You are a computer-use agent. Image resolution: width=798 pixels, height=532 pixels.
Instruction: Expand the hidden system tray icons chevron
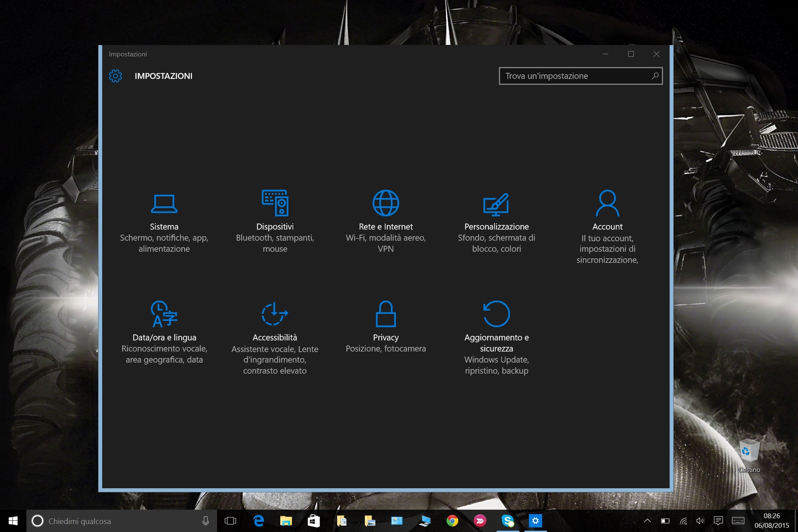point(647,521)
